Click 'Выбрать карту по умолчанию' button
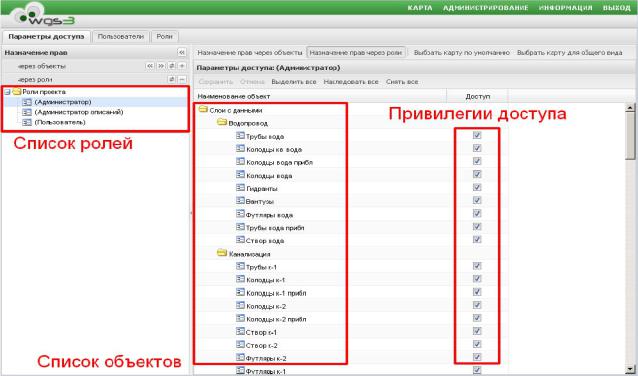Viewport: 638px width, 376px height. [461, 53]
